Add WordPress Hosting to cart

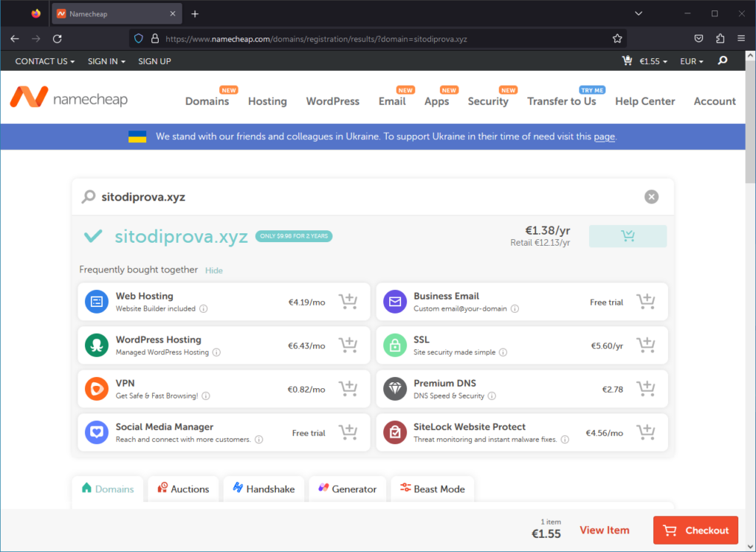348,345
